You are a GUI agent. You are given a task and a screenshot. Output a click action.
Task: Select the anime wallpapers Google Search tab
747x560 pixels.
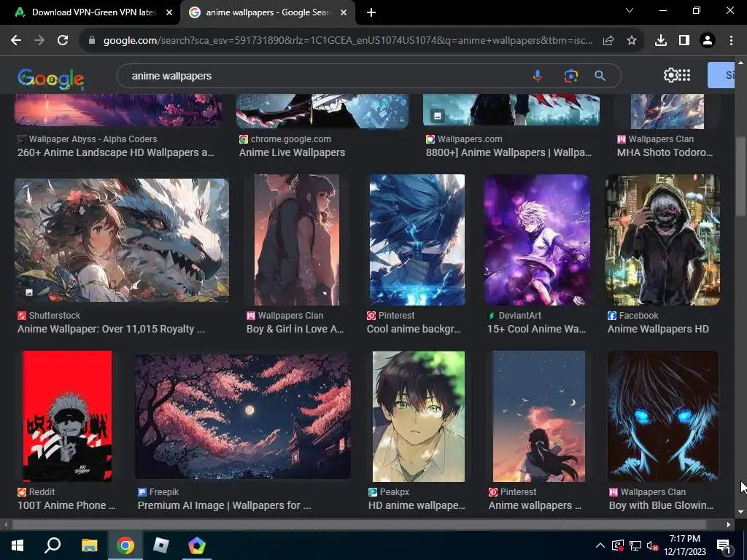pyautogui.click(x=268, y=12)
